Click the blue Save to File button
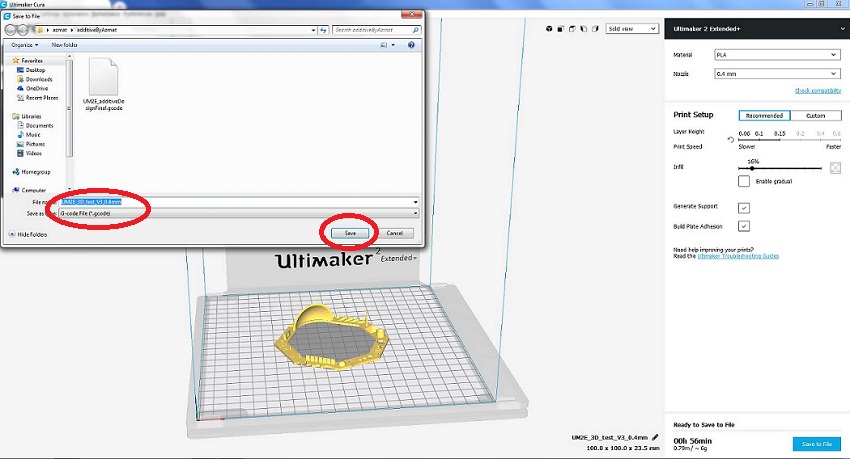The image size is (850, 459). 816,444
